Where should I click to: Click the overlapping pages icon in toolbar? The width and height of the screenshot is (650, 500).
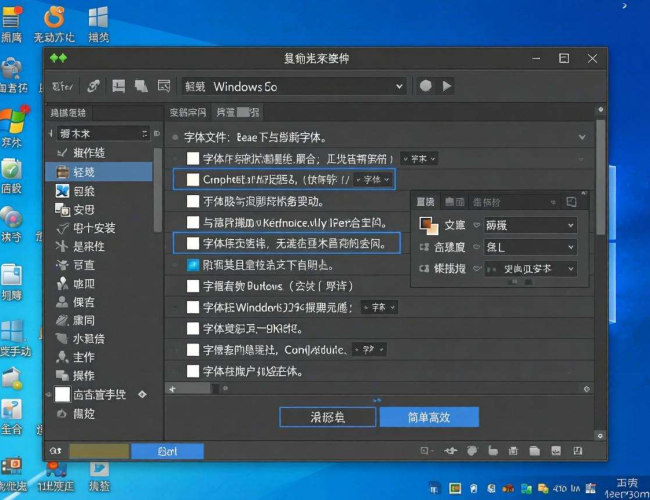point(141,86)
